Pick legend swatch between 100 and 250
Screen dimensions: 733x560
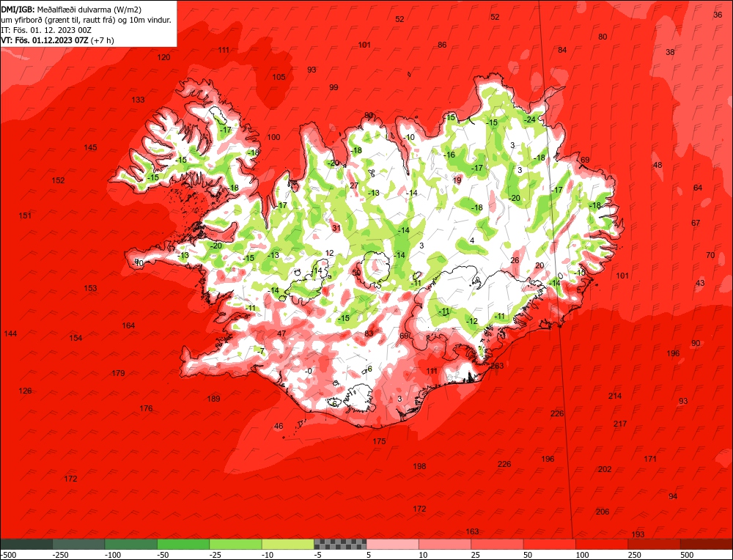tap(602, 544)
